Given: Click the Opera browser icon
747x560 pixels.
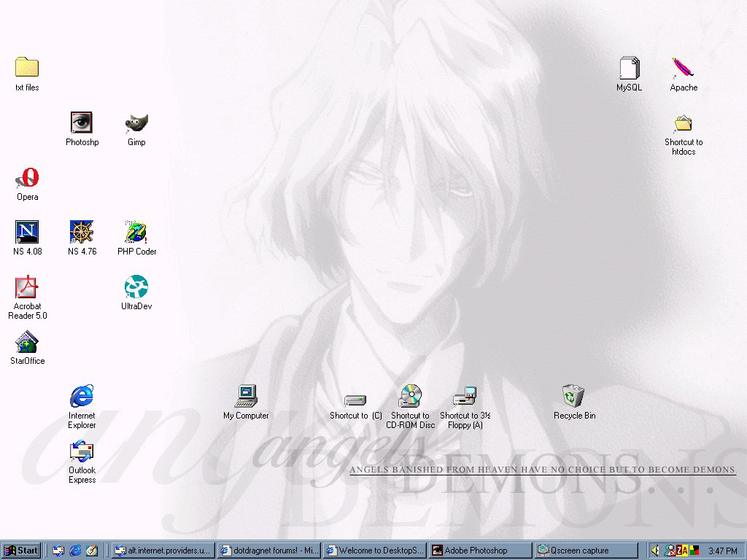Looking at the screenshot, I should coord(28,178).
